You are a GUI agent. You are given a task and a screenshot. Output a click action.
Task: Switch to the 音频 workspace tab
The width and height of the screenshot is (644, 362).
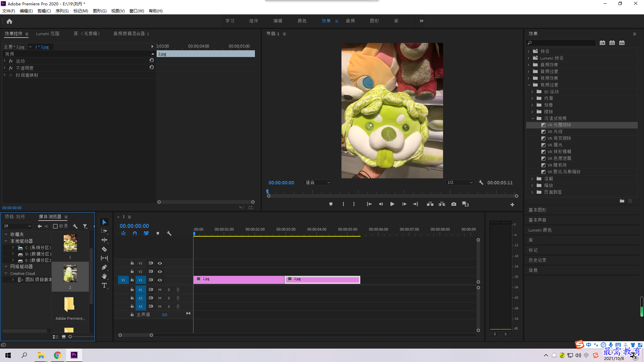click(x=350, y=21)
